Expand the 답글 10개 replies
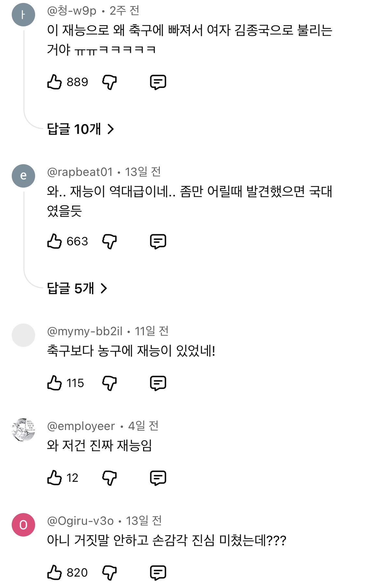This screenshot has width=366, height=588. tap(80, 129)
